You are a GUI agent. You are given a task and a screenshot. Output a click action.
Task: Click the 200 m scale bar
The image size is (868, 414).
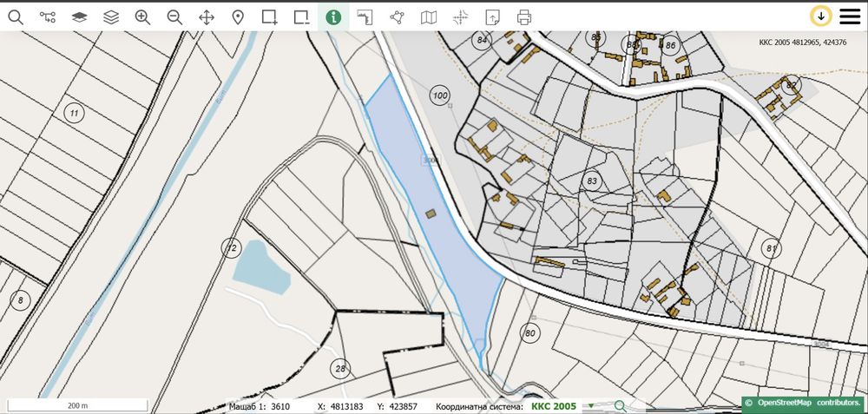[x=77, y=405]
